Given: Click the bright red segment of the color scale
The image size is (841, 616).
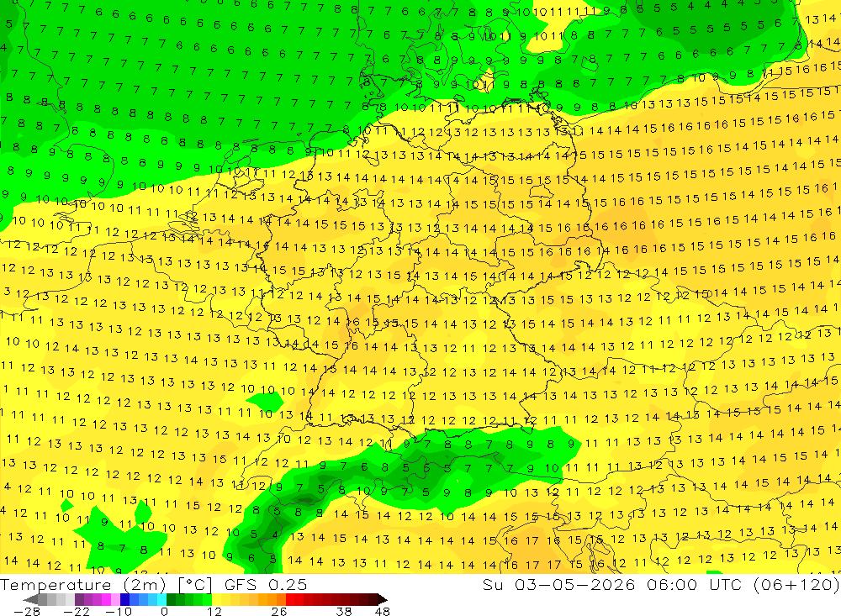Looking at the screenshot, I should click(291, 599).
